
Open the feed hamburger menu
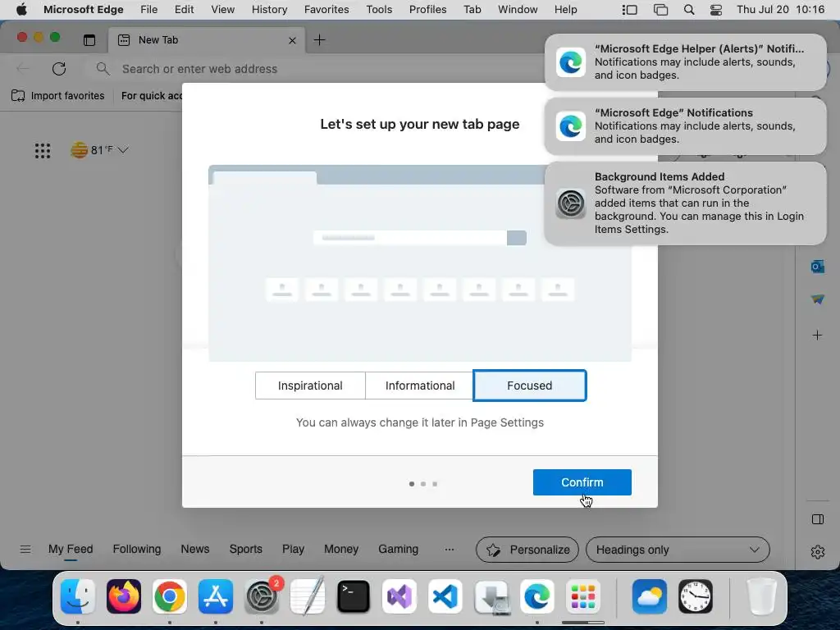(x=25, y=549)
